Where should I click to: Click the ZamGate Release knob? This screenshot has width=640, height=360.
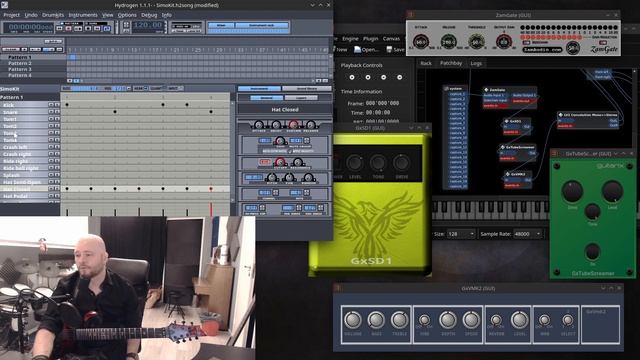[x=449, y=42]
